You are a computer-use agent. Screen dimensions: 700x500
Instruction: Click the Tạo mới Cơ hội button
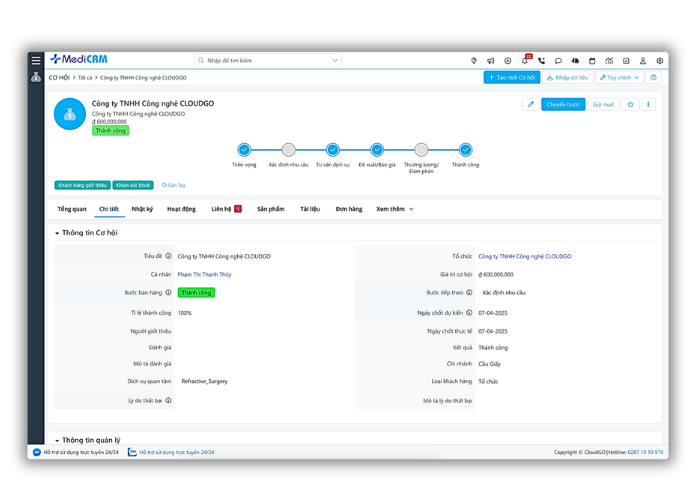(x=512, y=78)
